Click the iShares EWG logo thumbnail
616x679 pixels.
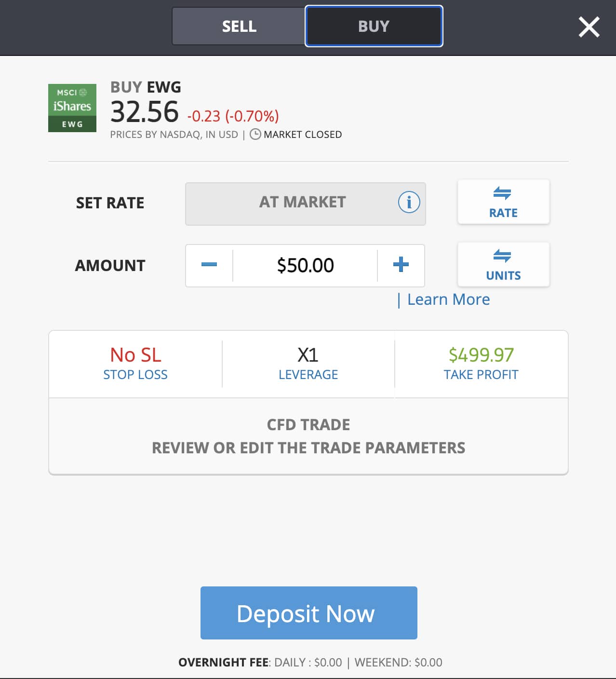[72, 108]
